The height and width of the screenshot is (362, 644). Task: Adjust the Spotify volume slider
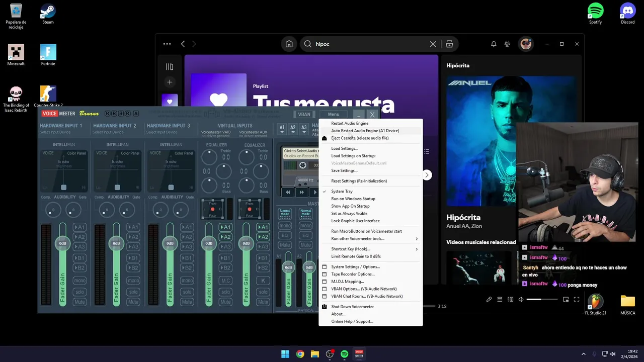pyautogui.click(x=542, y=300)
